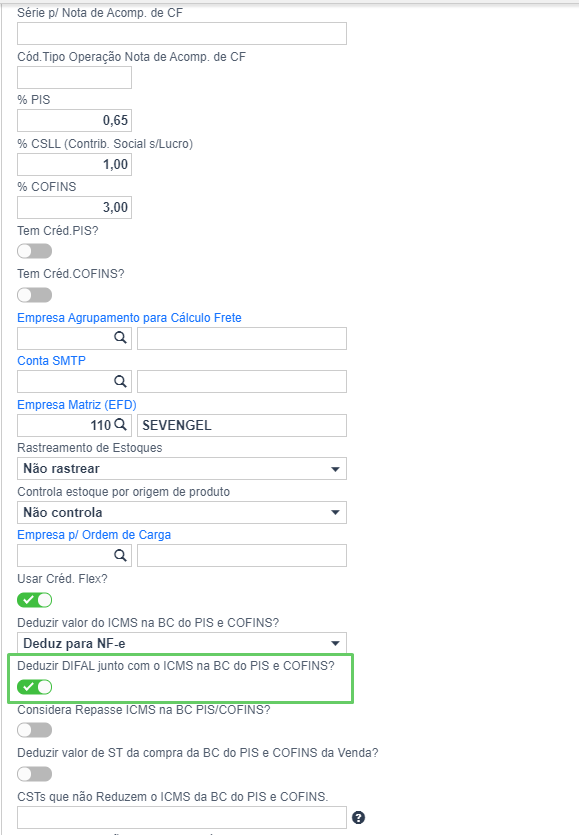579x835 pixels.
Task: Click the Conta SMTP search magnifier
Action: [x=121, y=381]
